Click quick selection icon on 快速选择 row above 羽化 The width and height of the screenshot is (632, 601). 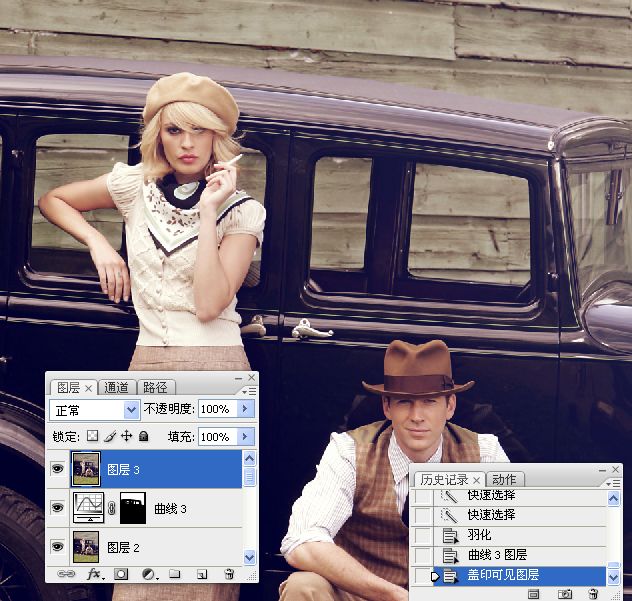coord(449,516)
